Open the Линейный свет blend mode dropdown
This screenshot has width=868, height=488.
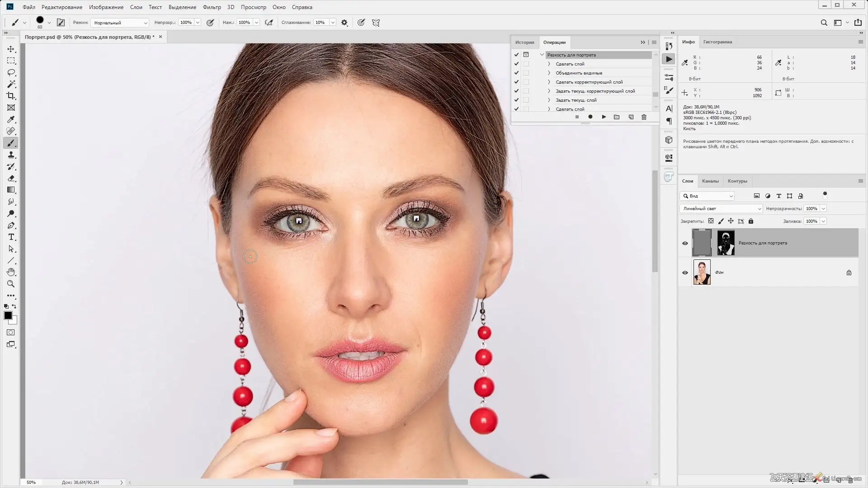(x=721, y=209)
